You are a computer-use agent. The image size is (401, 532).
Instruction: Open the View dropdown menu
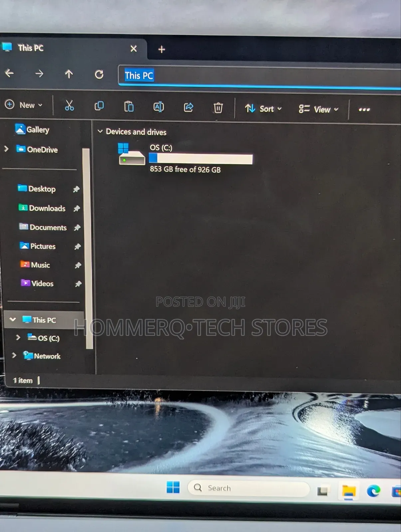tap(318, 109)
